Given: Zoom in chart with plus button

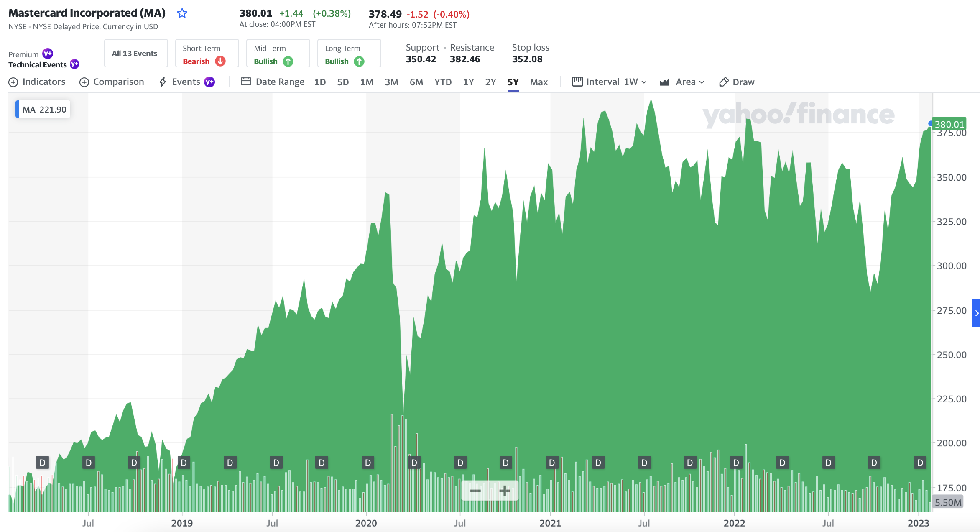Looking at the screenshot, I should pos(505,491).
